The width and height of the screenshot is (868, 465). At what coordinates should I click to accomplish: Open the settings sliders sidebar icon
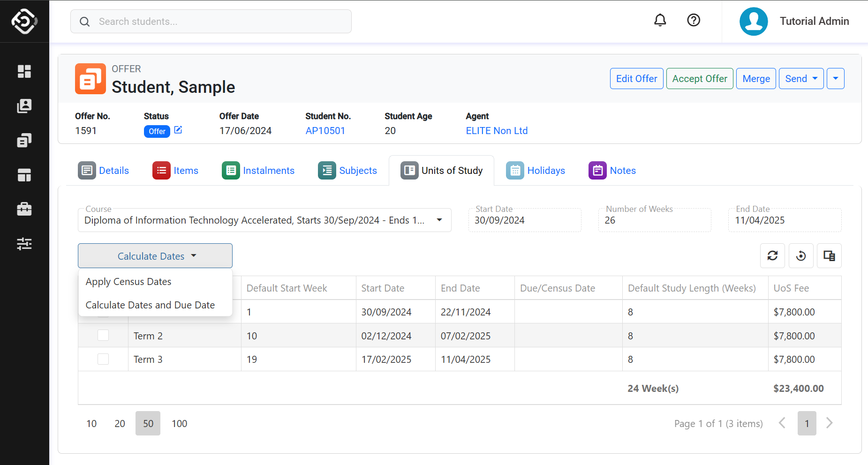(24, 244)
